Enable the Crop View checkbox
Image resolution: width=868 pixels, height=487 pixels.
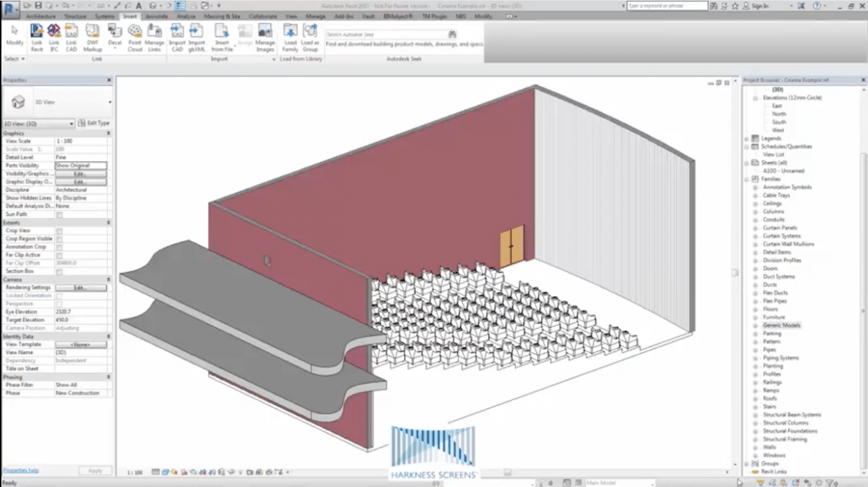(60, 231)
